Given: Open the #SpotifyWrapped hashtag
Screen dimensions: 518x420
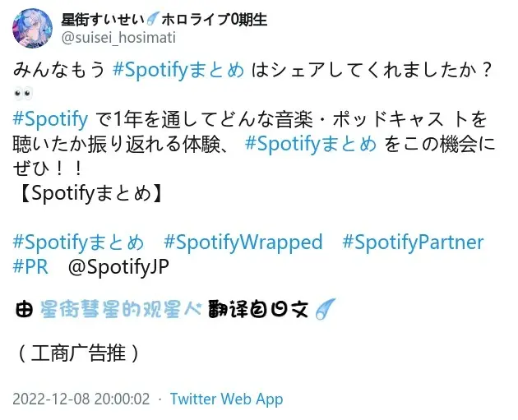Looking at the screenshot, I should tap(243, 242).
